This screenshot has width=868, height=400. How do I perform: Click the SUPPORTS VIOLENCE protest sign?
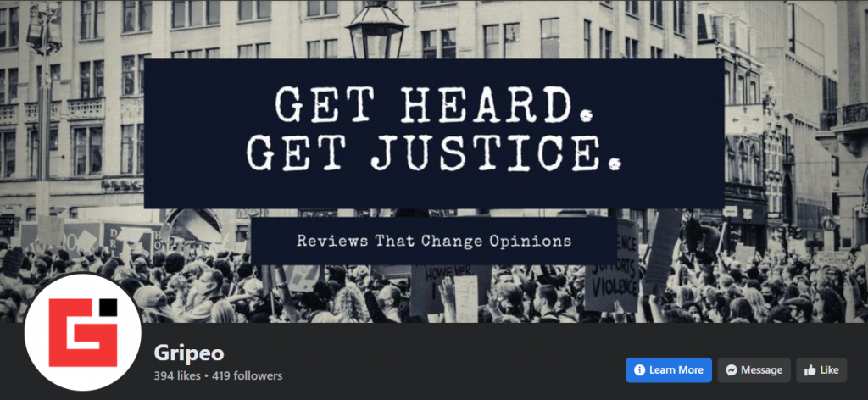tap(612, 265)
